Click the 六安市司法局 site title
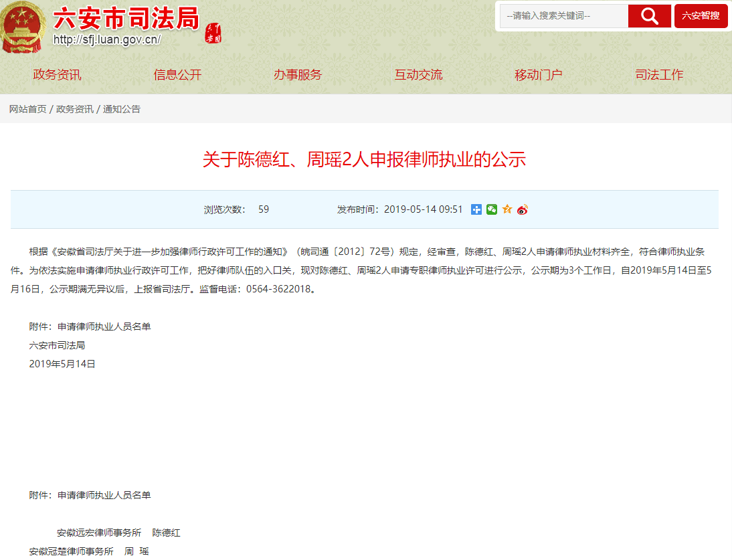 pos(126,18)
